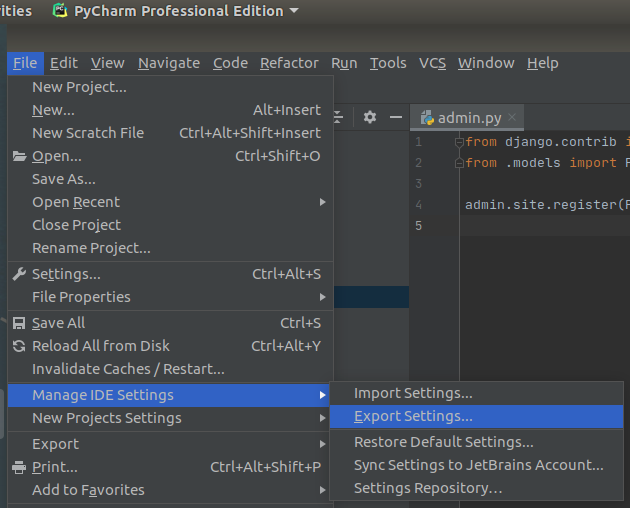Click line number 3 in editor gutter
The image size is (630, 508).
418,184
